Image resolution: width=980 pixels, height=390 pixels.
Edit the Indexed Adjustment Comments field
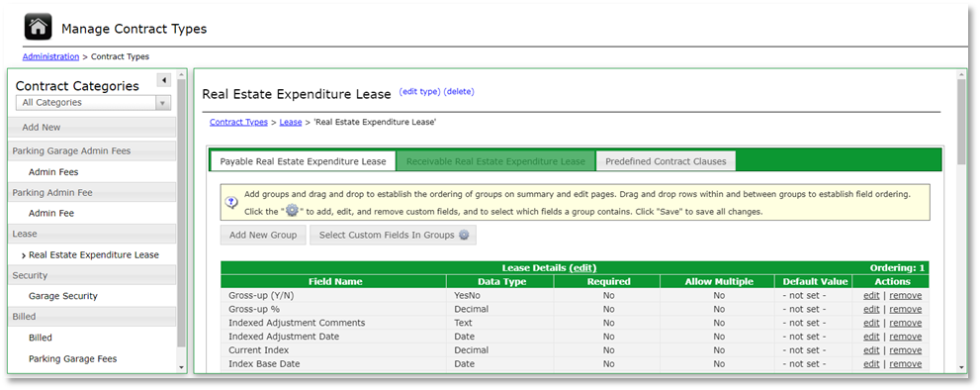point(871,323)
